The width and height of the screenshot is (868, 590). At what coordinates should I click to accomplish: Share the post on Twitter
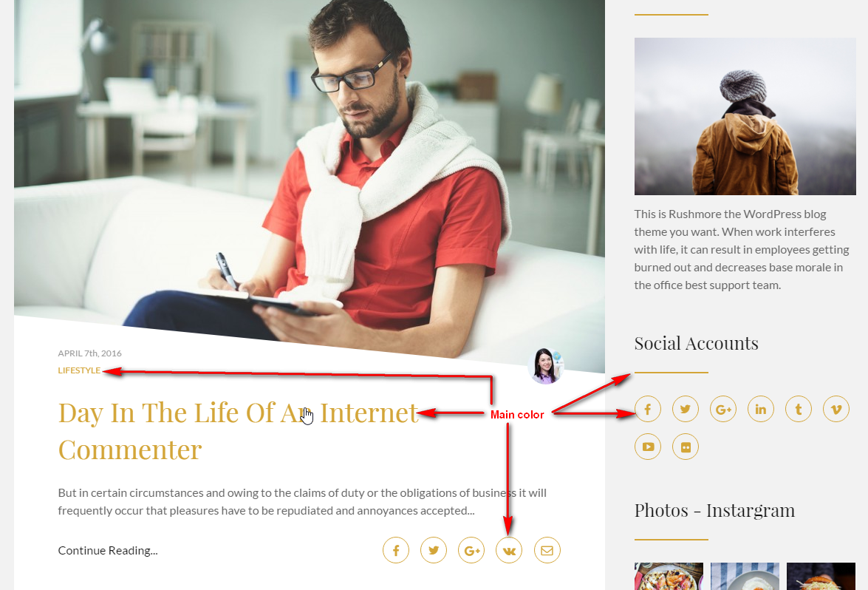click(x=434, y=550)
